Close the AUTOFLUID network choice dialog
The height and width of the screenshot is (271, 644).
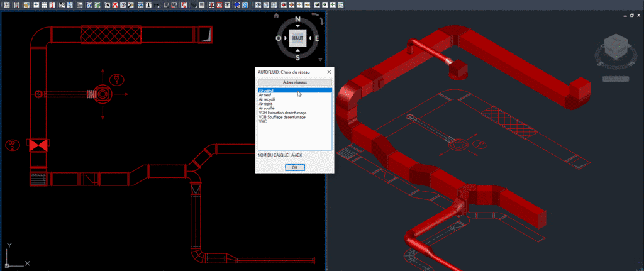[x=329, y=72]
